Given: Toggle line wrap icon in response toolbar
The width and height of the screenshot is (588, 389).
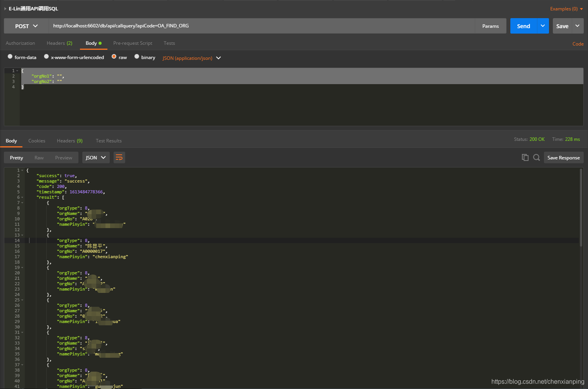Looking at the screenshot, I should (x=119, y=157).
